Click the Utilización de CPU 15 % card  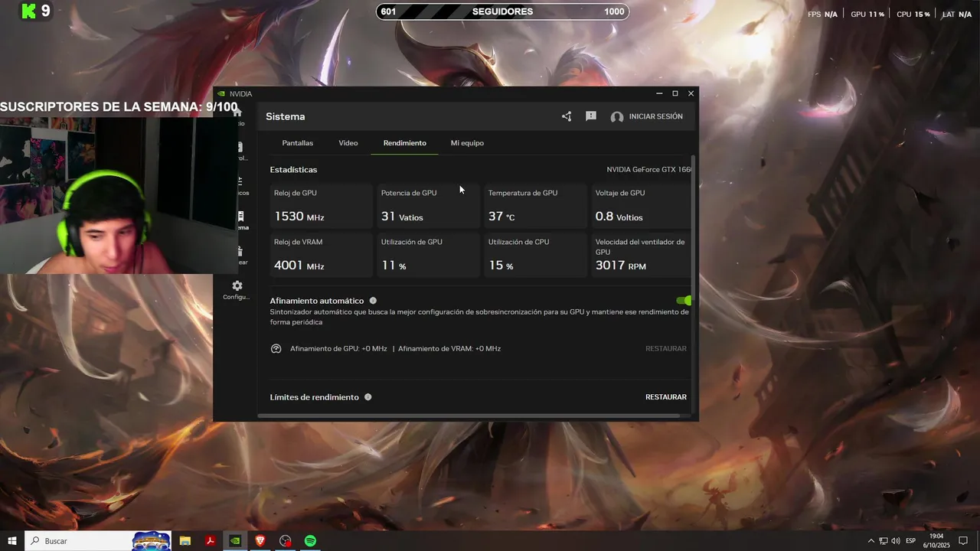pyautogui.click(x=534, y=256)
